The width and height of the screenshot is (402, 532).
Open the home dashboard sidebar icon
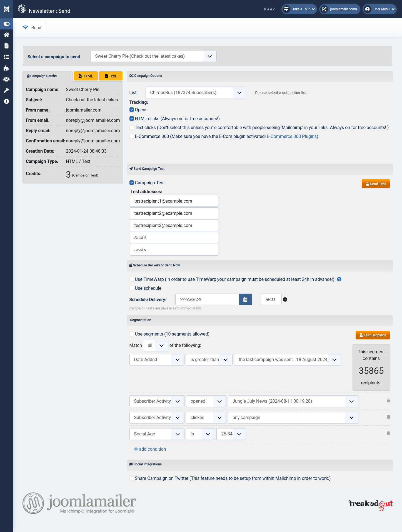tap(7, 35)
